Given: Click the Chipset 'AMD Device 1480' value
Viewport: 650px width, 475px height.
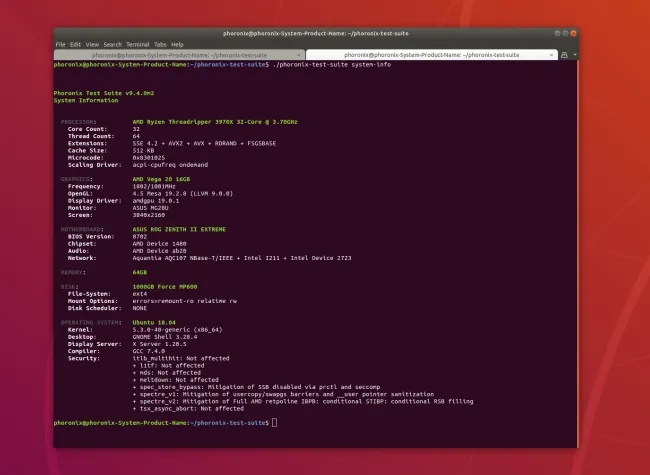Looking at the screenshot, I should tap(159, 244).
